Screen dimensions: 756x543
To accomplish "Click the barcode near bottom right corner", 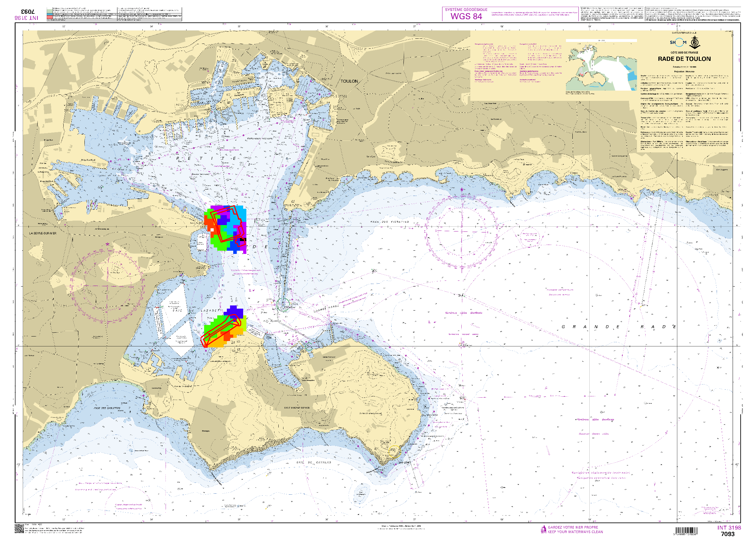I will click(687, 531).
